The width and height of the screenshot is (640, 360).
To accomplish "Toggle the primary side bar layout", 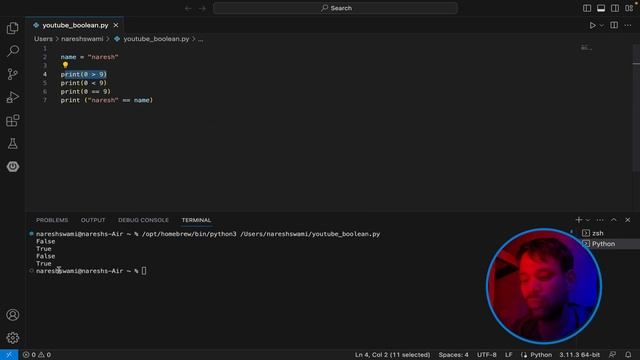I will pos(587,8).
